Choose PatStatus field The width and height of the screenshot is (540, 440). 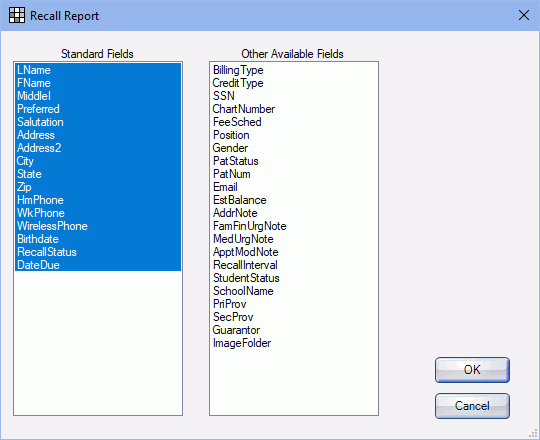coord(294,161)
